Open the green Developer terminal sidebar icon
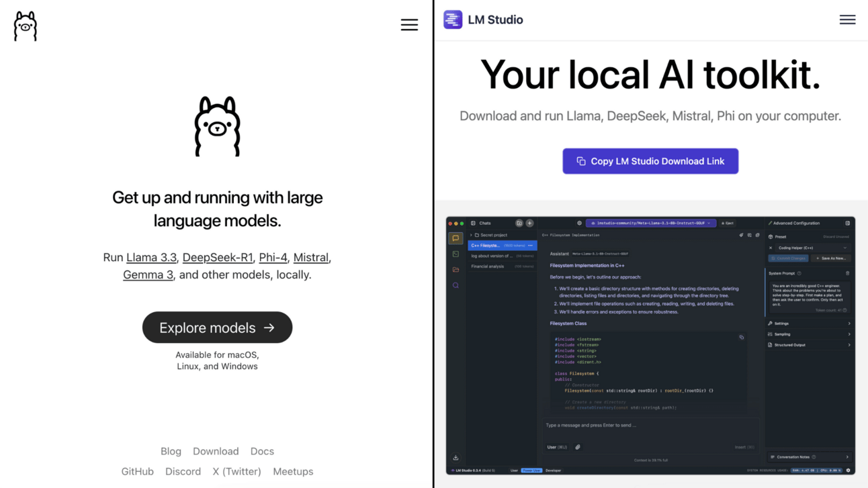This screenshot has height=488, width=868. pos(455,254)
